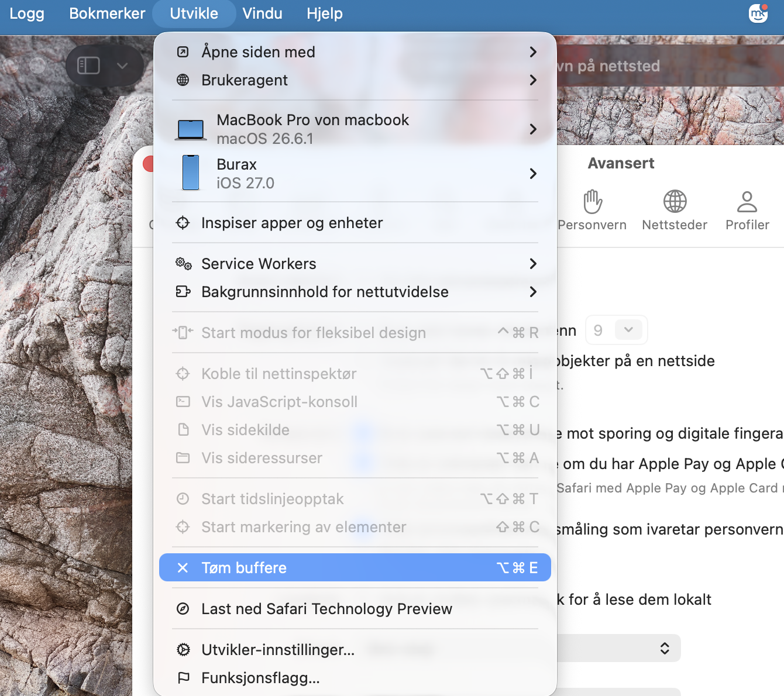Switch to Profiler settings tab

747,211
